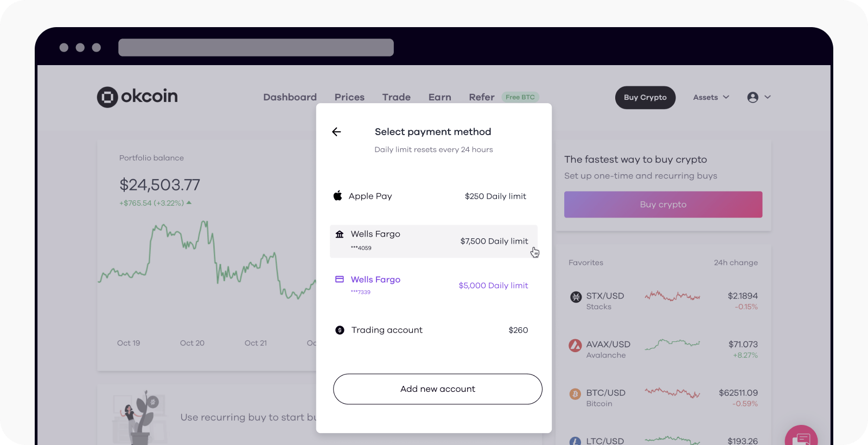Viewport: 868px width, 445px height.
Task: Click the Bitcoin coin icon
Action: click(x=575, y=394)
